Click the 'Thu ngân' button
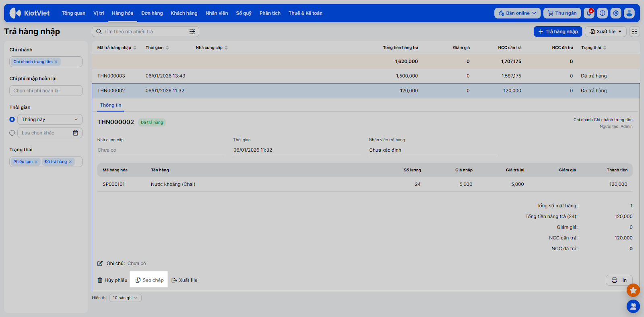This screenshot has width=644, height=317. pyautogui.click(x=562, y=13)
